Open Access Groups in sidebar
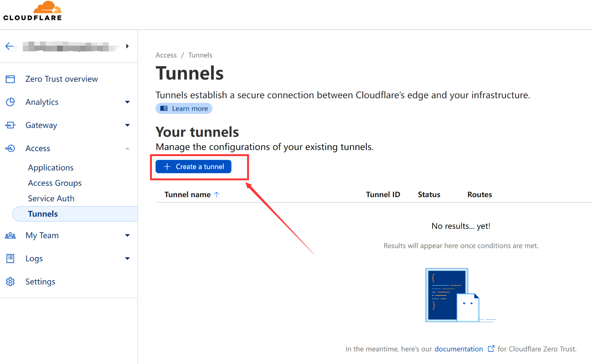 point(55,183)
